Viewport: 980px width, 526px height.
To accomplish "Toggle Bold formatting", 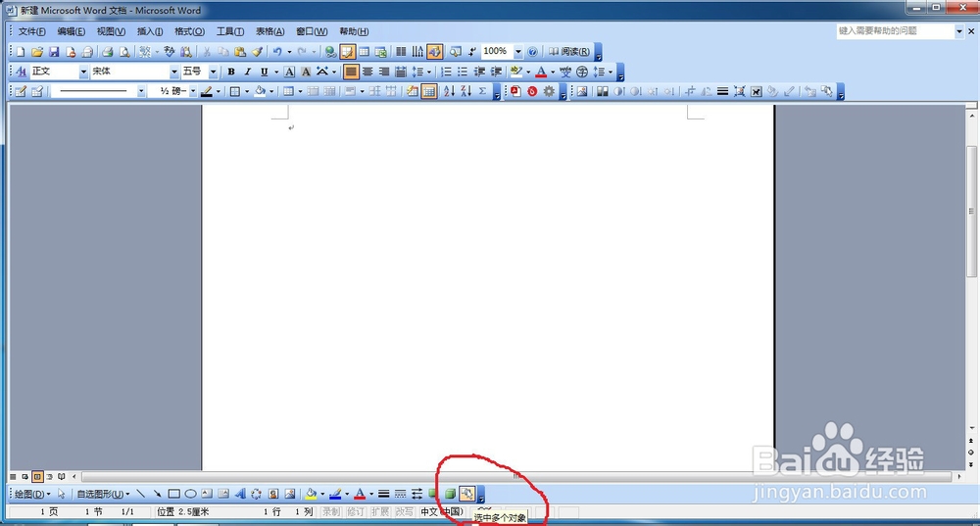I will (231, 72).
